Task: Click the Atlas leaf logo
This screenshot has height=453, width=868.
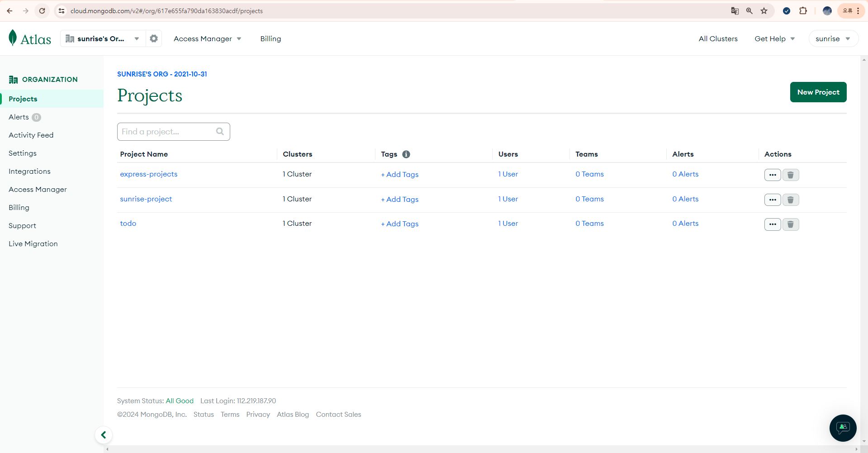Action: pyautogui.click(x=13, y=38)
